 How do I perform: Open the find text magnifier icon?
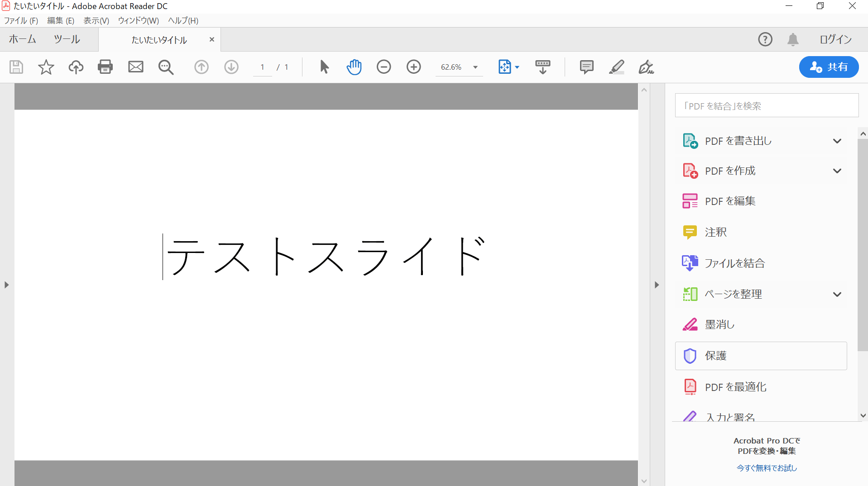point(166,67)
